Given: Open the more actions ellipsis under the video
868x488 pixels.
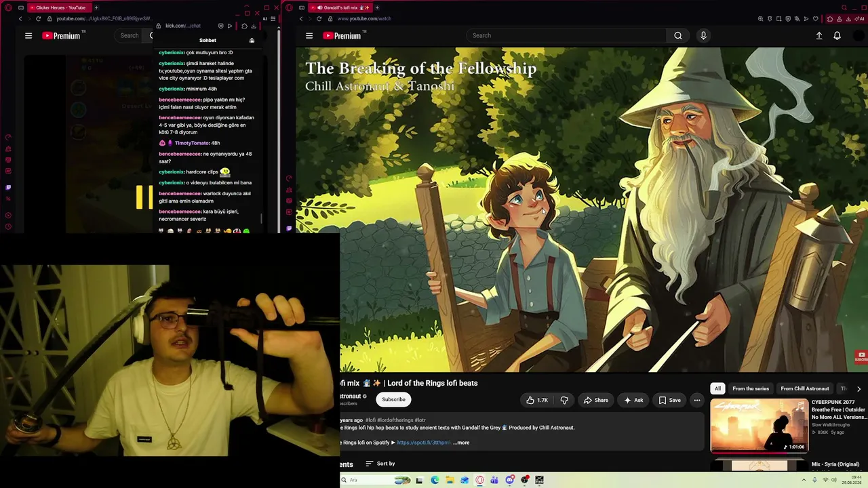Looking at the screenshot, I should [x=696, y=400].
